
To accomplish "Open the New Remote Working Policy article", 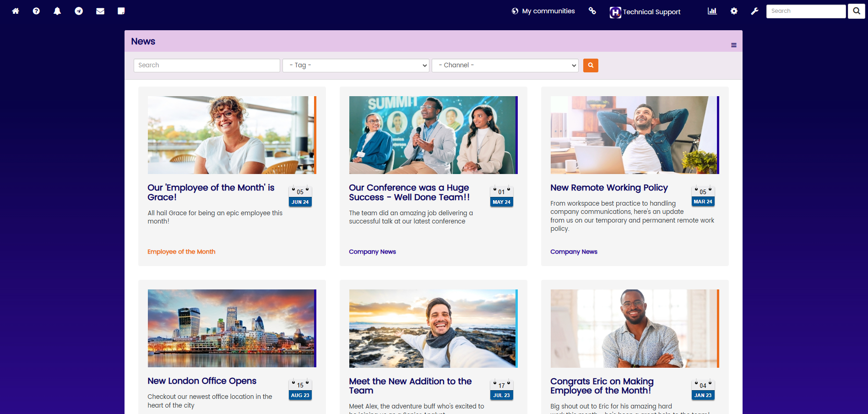I will [x=609, y=188].
